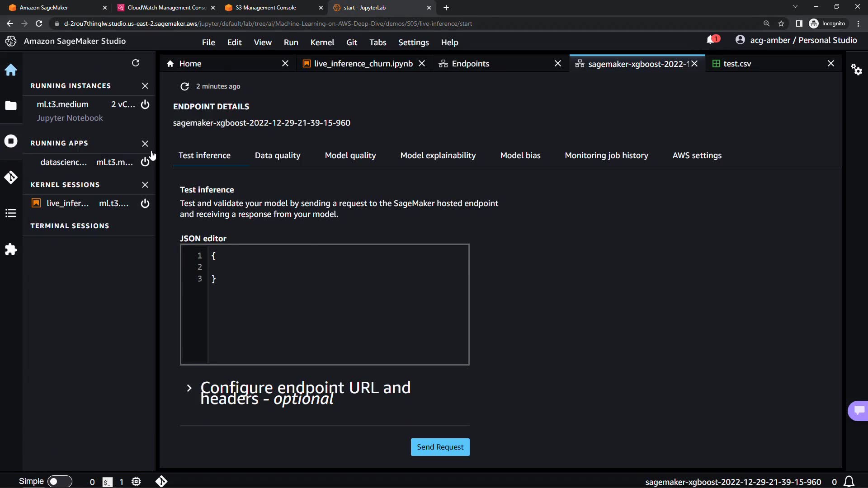Refresh the running instances list
Screen dimensions: 868x488
pos(136,63)
